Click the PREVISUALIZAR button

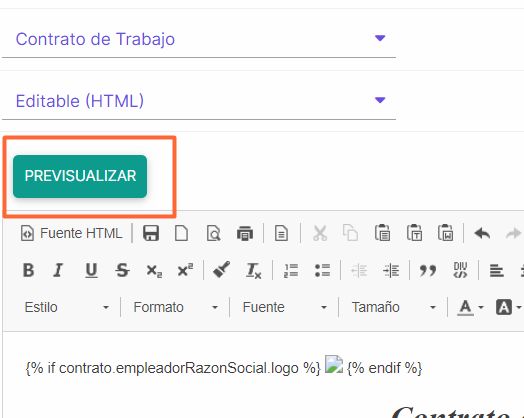click(x=80, y=176)
